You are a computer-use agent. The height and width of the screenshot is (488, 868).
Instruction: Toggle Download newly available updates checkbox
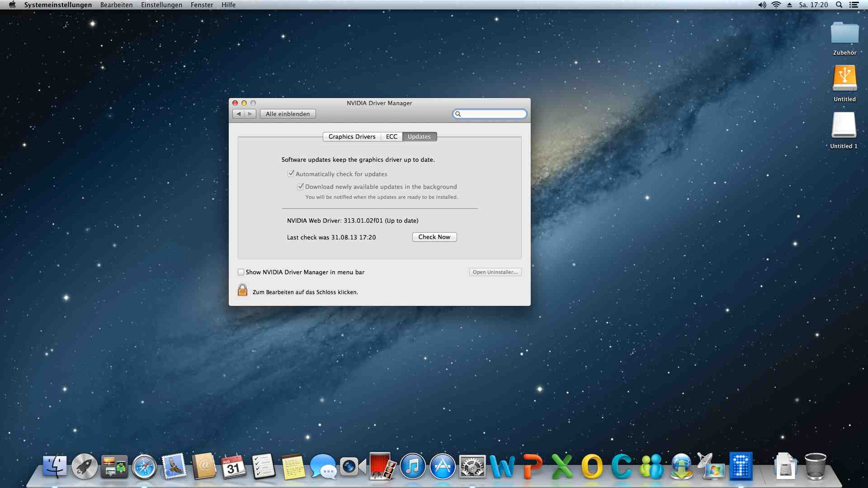coord(301,186)
